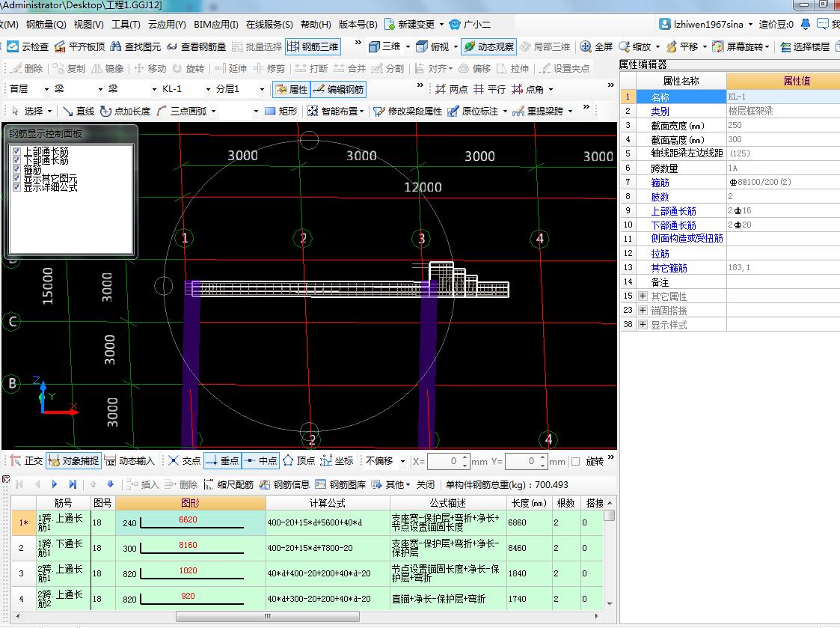
Task: Click 屏幕旋转 screen rotate tool
Action: (x=741, y=46)
